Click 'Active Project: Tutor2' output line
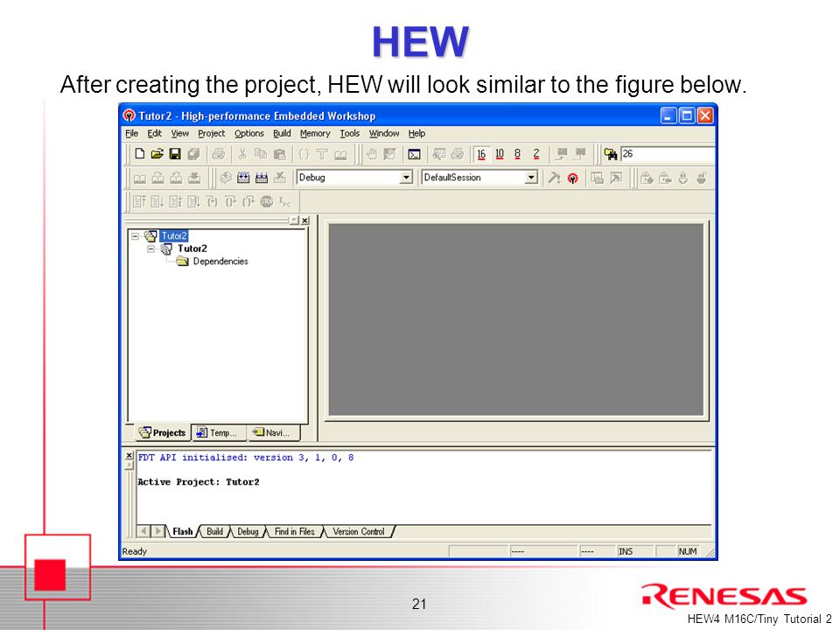Viewport: 840px width, 630px height. 199,482
